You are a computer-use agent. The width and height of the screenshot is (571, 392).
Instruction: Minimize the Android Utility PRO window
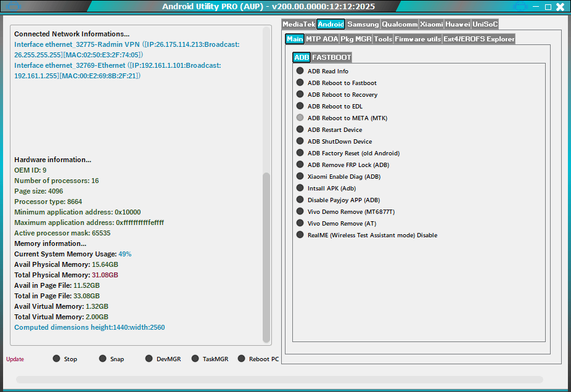click(x=536, y=7)
